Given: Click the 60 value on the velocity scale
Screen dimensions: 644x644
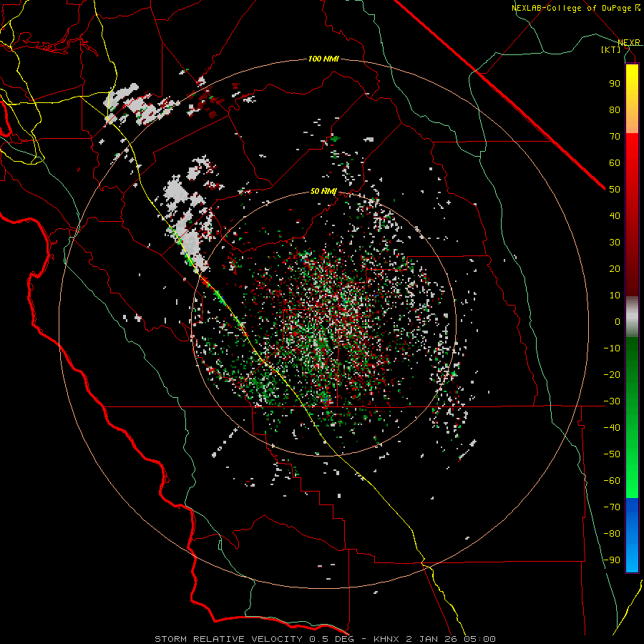Looking at the screenshot, I should [x=615, y=163].
